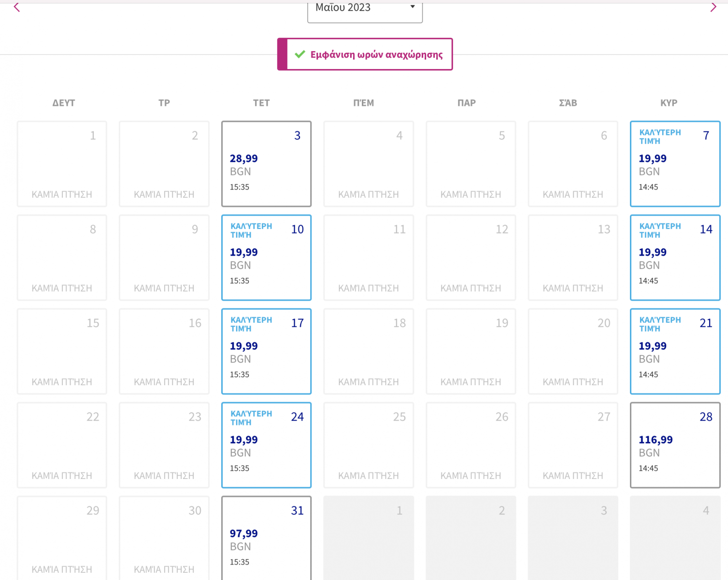Viewport: 728px width, 580px height.
Task: Click the May 1 no-flight cell
Action: 62,164
